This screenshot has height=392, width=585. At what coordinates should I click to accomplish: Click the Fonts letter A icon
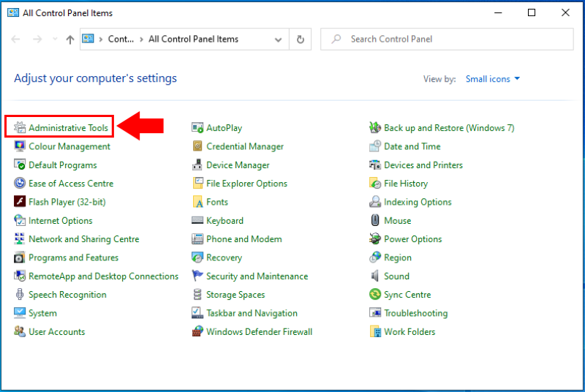[x=197, y=202]
